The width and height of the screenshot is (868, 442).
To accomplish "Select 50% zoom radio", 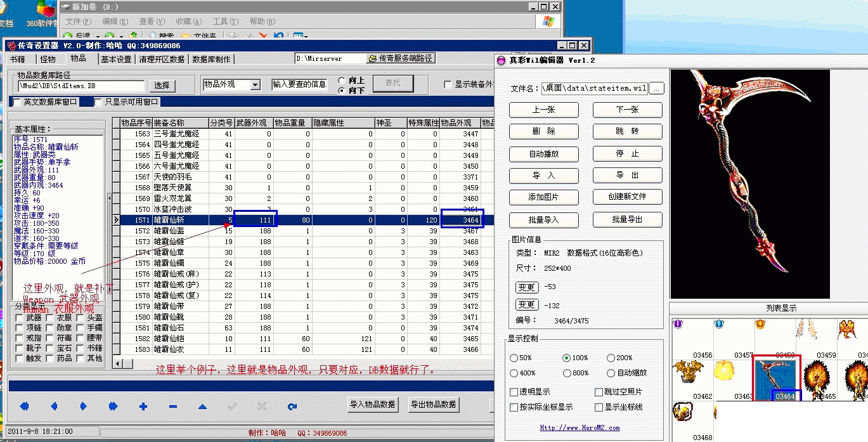I will (x=514, y=358).
